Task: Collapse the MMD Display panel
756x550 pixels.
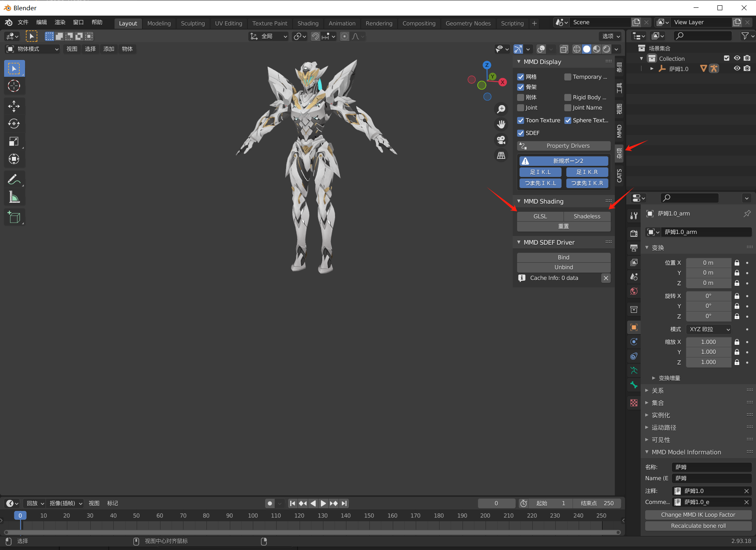Action: (519, 62)
